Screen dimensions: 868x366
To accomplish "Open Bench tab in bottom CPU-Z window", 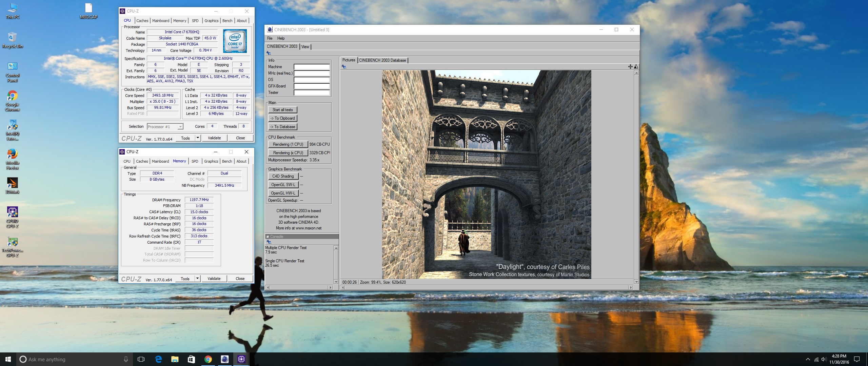I will pyautogui.click(x=227, y=161).
